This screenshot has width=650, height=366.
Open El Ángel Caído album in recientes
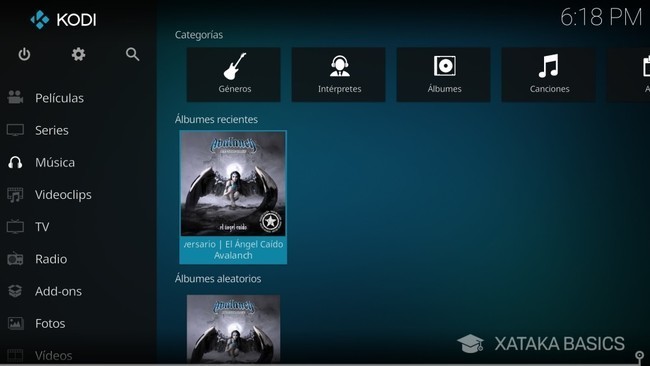233,197
